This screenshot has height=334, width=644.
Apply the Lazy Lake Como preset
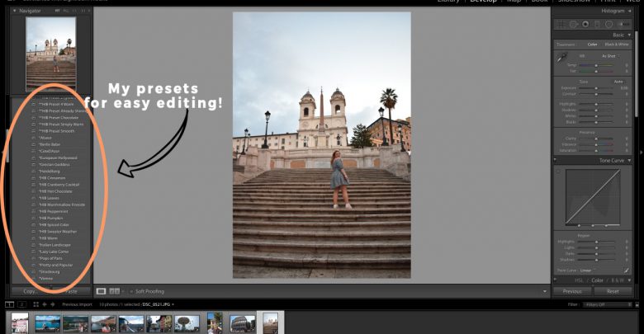tap(54, 252)
